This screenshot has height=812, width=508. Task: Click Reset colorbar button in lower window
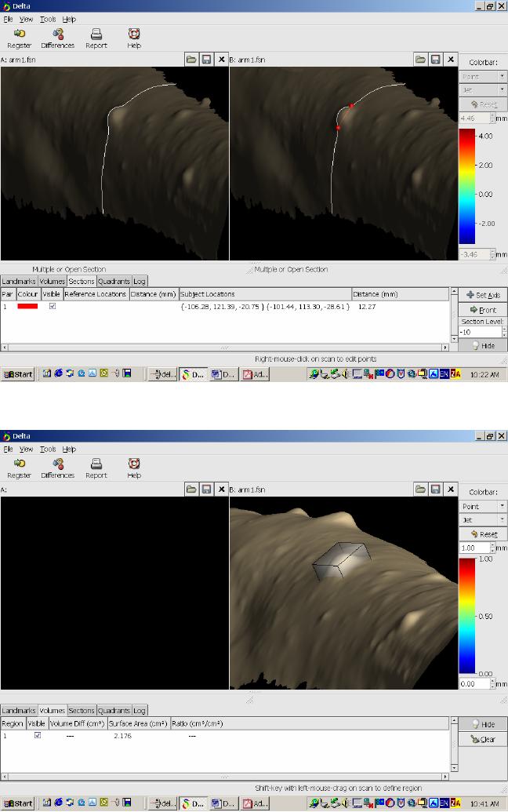(483, 534)
